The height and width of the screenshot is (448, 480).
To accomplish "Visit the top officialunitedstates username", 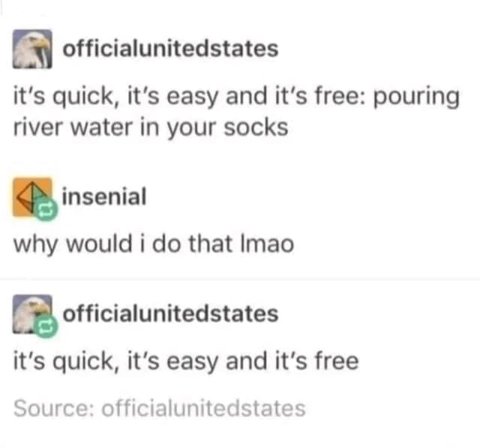I will click(170, 49).
